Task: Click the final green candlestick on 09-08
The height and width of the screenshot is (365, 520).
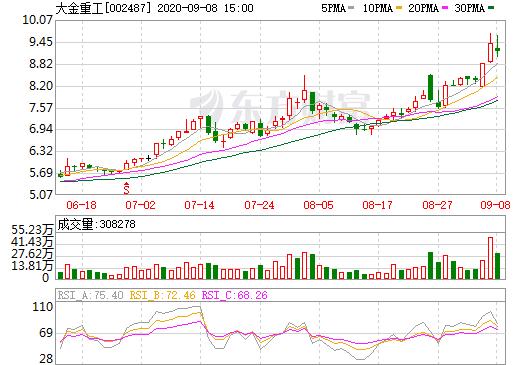Action: coord(497,47)
